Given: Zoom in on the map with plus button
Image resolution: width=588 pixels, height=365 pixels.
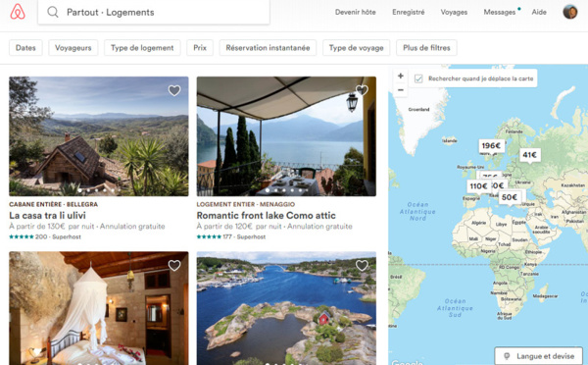Looking at the screenshot, I should click(401, 76).
